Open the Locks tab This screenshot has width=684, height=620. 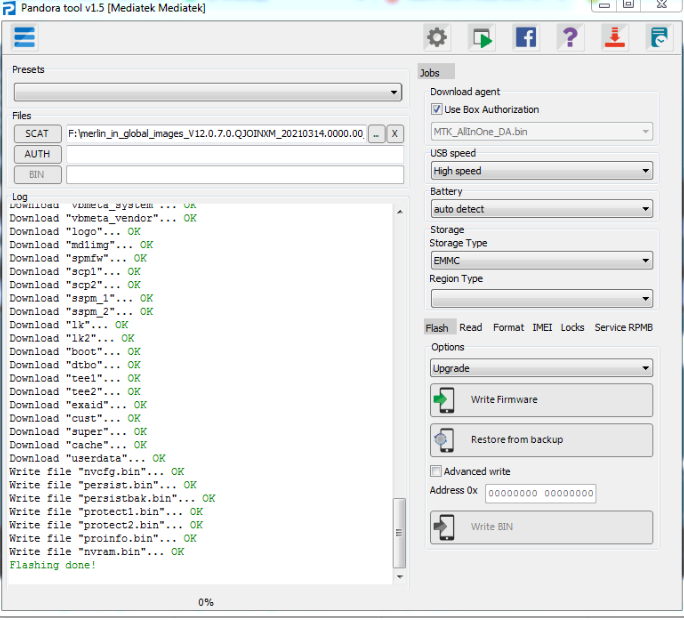(572, 328)
